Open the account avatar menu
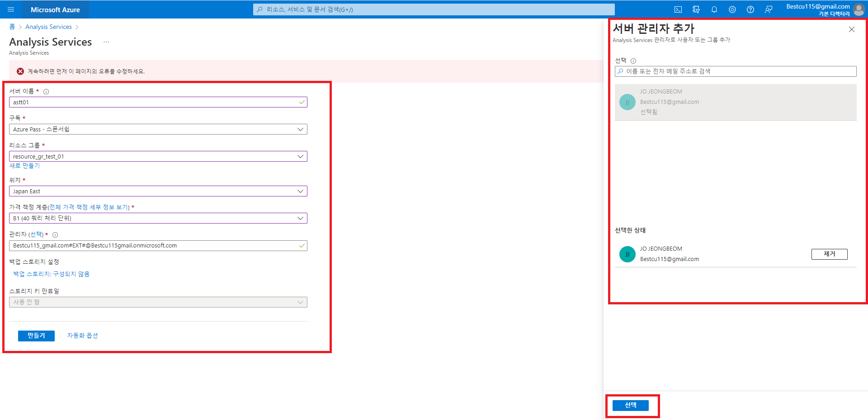Screen dimensions: 868x420 [859, 9]
